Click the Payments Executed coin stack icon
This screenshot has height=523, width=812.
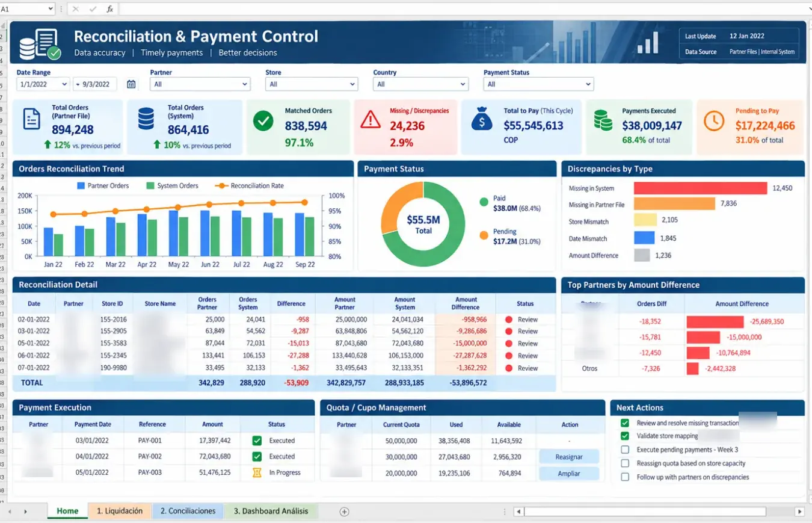coord(603,120)
